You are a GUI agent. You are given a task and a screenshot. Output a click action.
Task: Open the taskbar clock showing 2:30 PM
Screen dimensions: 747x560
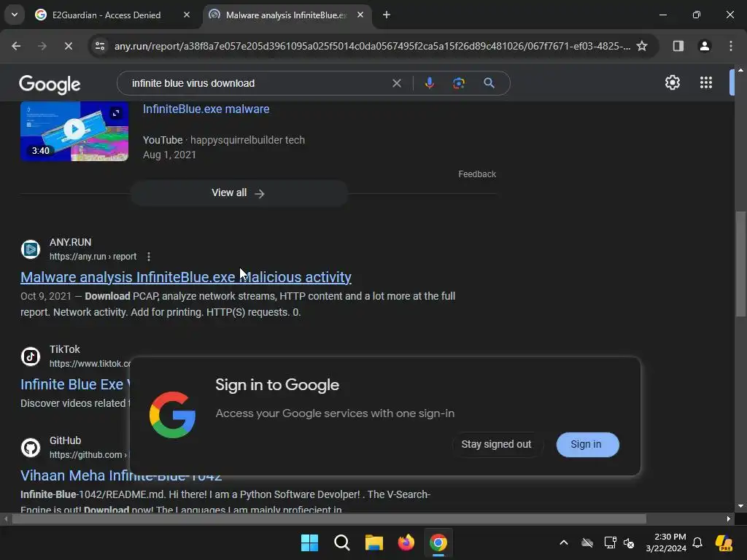(666, 542)
